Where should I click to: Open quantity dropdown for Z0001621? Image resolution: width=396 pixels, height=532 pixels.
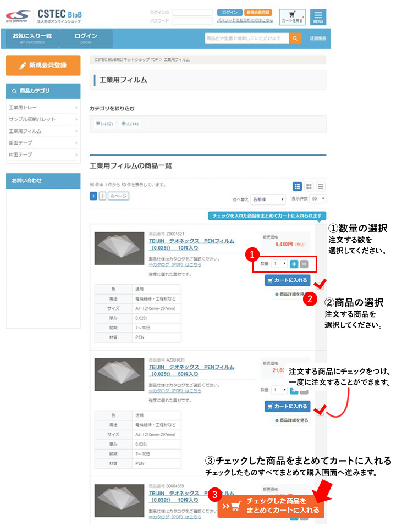[280, 264]
